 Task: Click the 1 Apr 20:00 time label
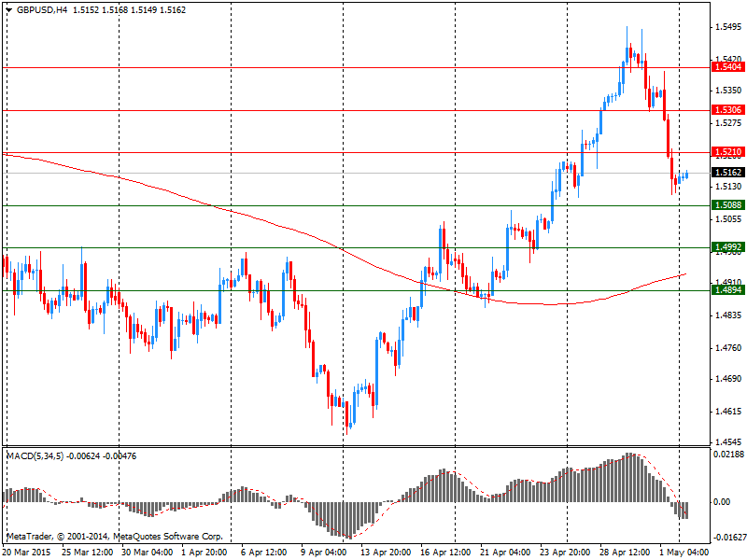pos(204,553)
